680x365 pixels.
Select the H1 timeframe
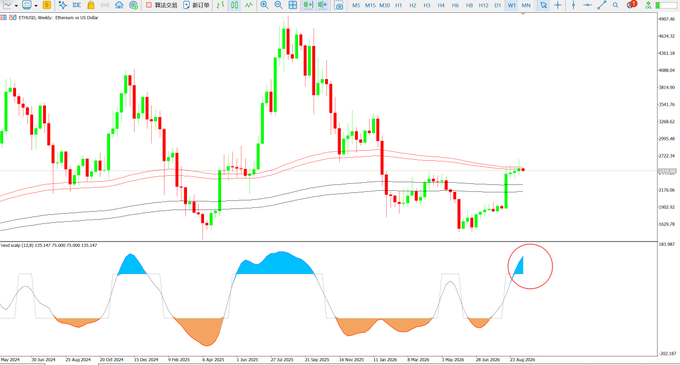399,6
